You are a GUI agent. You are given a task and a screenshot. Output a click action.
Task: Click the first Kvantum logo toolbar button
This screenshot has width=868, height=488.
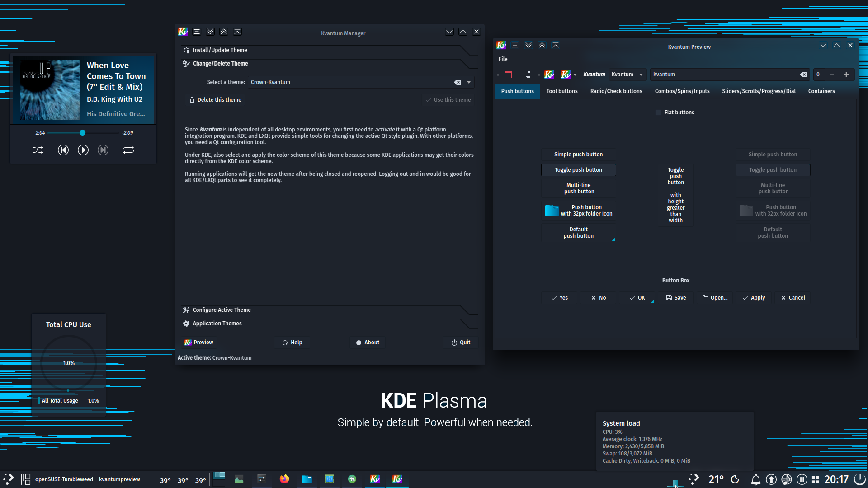coord(549,75)
